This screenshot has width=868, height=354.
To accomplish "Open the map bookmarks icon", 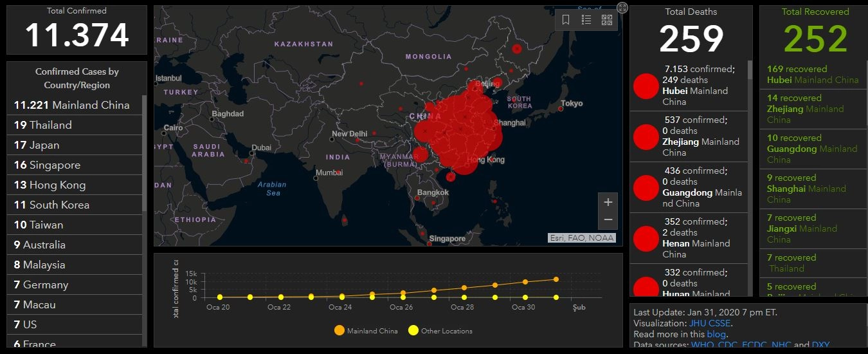I will coord(566,20).
